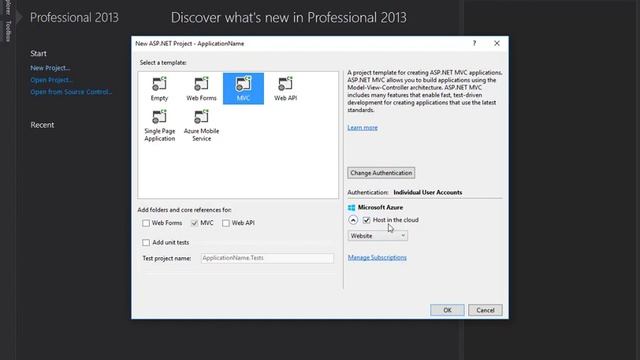
Task: Open dialog help question mark icon
Action: tap(474, 43)
